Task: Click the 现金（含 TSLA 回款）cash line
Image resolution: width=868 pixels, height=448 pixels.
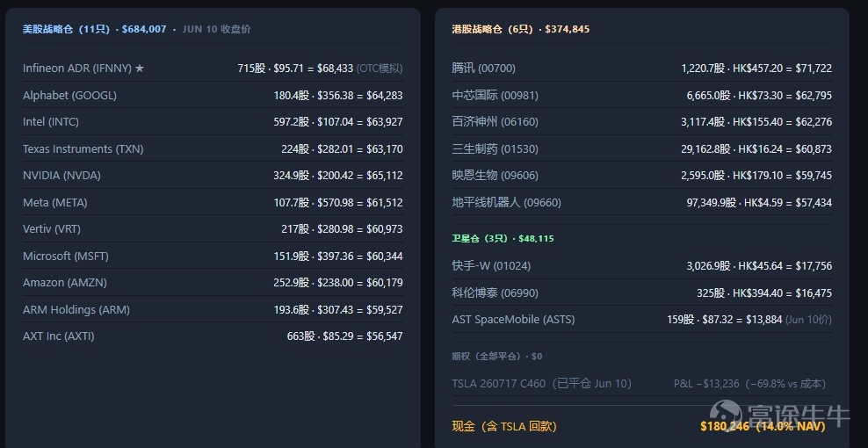Action: [641, 426]
